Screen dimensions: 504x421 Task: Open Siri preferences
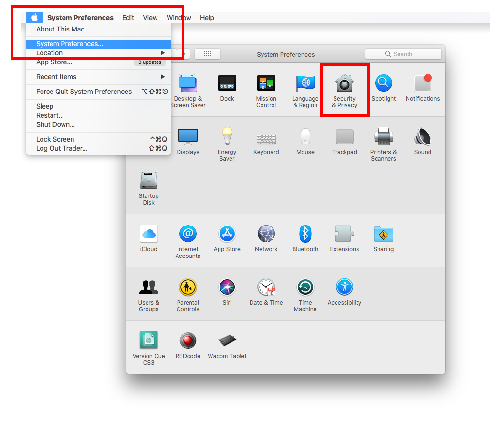coord(227,292)
